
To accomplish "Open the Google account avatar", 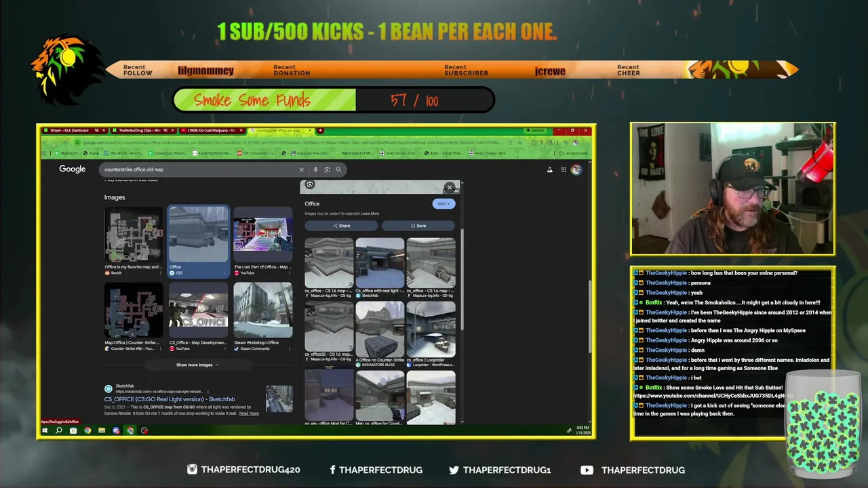I will coord(576,169).
